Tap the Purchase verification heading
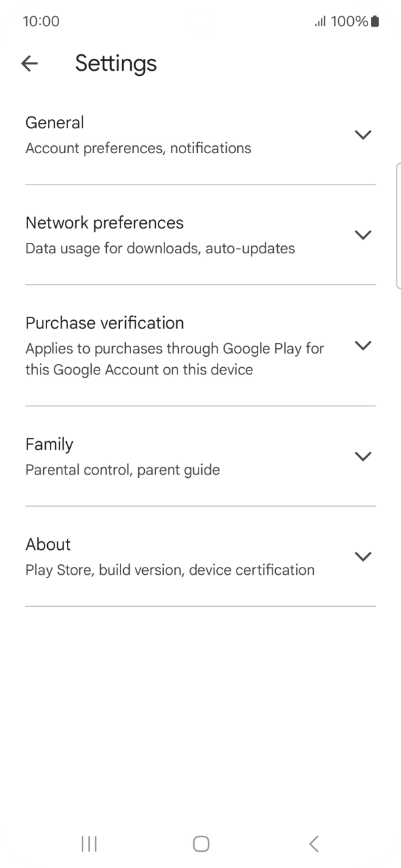The width and height of the screenshot is (401, 868). pos(104,323)
